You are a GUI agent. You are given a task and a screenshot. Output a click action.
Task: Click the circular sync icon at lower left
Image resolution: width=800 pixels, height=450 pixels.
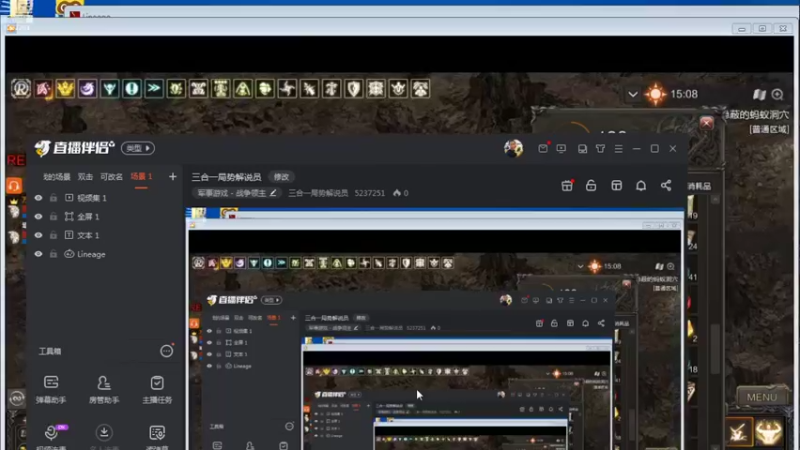pyautogui.click(x=16, y=398)
